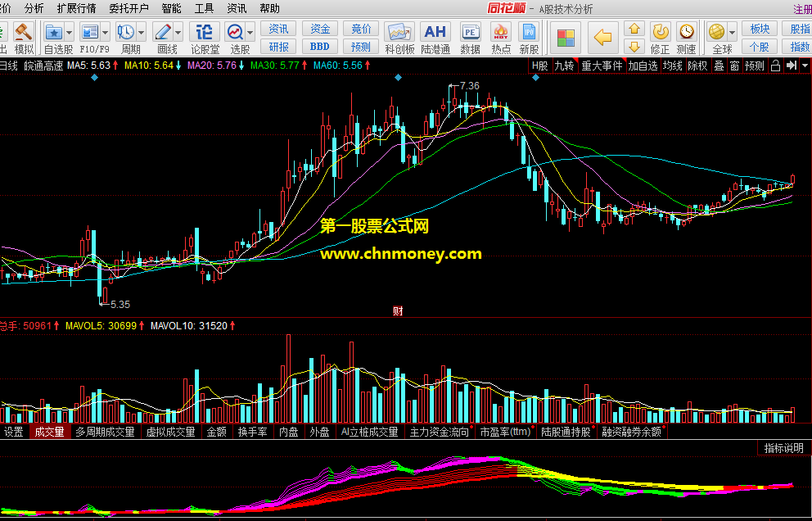Open F10/F9 company info icon
Image resolution: width=812 pixels, height=521 pixels.
(x=90, y=32)
